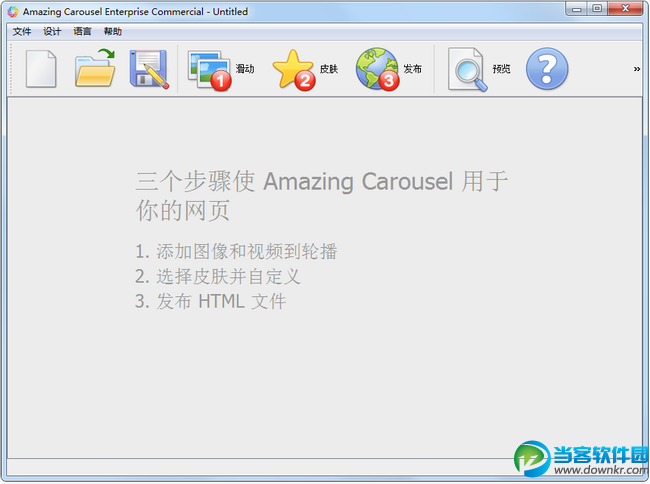Save project with floppy disk icon
Image resolution: width=650 pixels, height=484 pixels.
149,69
